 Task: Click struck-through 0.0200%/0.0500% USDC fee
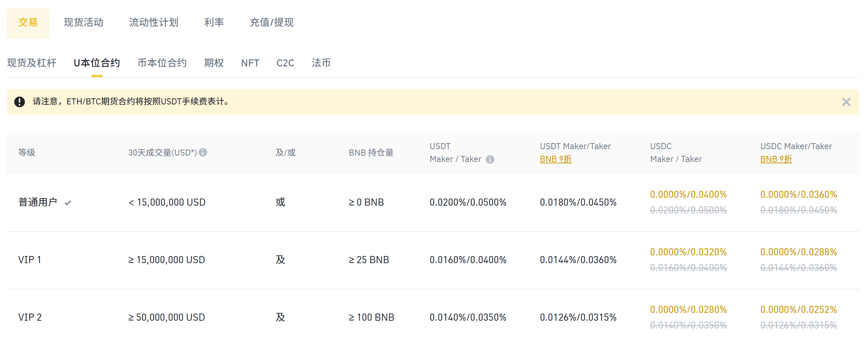pos(689,210)
